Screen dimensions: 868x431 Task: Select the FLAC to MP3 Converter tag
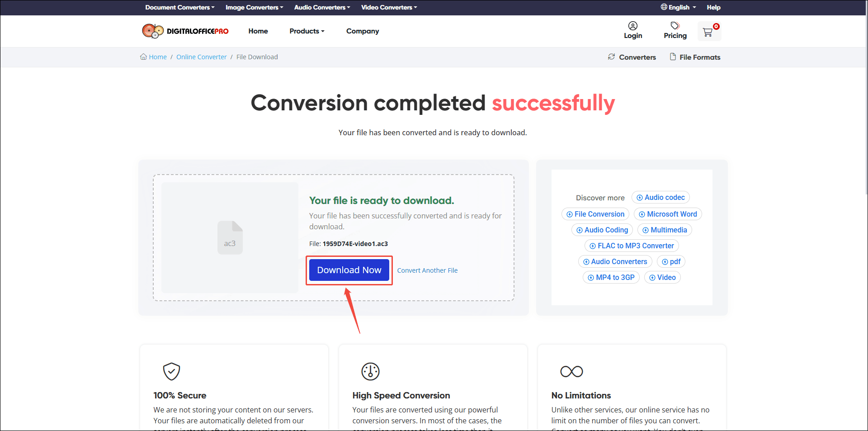pyautogui.click(x=631, y=246)
